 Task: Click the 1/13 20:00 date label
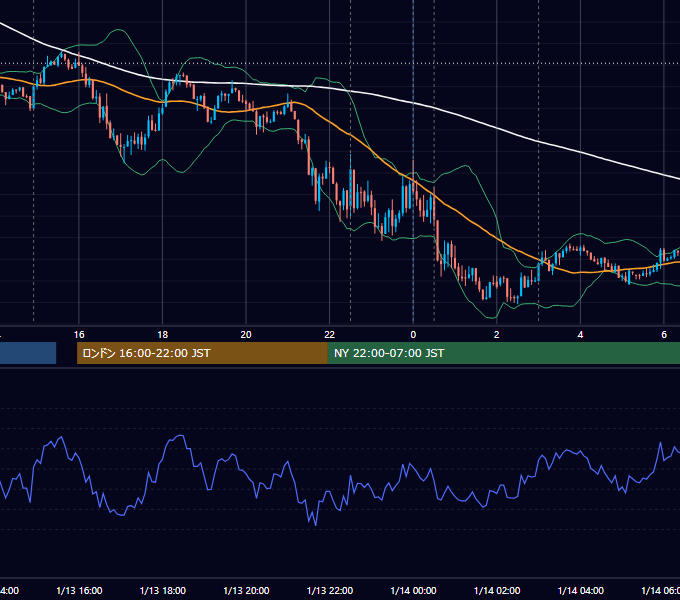[x=246, y=590]
